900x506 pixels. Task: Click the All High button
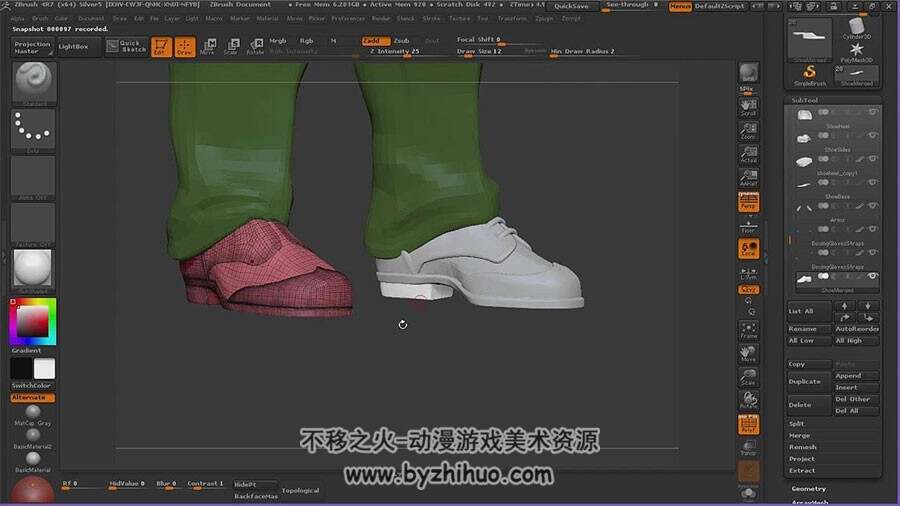click(856, 341)
